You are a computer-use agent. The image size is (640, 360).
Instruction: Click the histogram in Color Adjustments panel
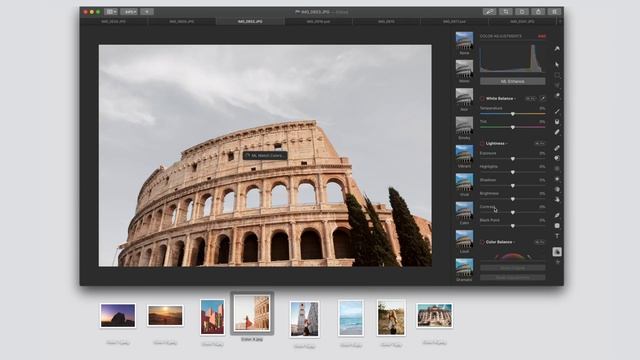tap(513, 58)
